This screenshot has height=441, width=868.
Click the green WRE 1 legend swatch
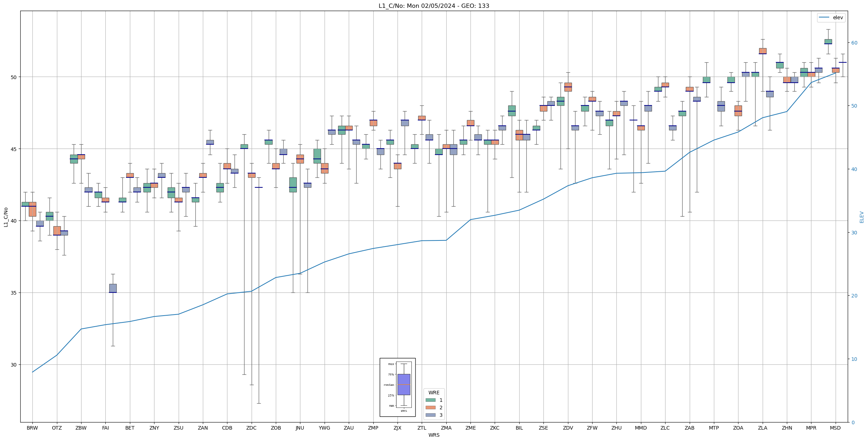[430, 400]
